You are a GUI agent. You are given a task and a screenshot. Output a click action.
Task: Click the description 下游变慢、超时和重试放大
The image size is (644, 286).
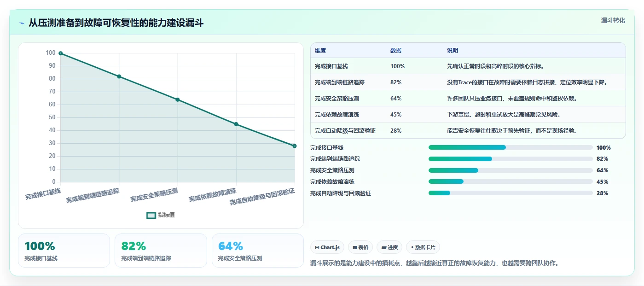point(504,115)
